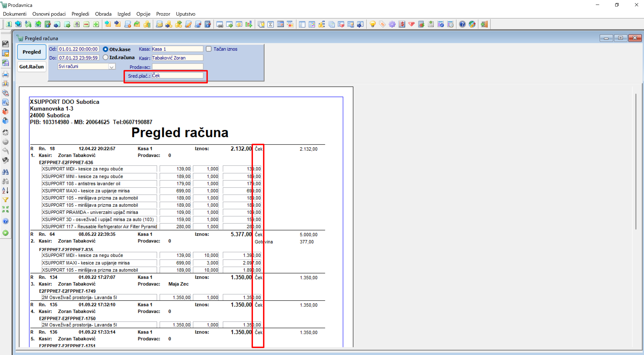Click the yellow funnel filter icon
The width and height of the screenshot is (644, 355).
coord(5,200)
